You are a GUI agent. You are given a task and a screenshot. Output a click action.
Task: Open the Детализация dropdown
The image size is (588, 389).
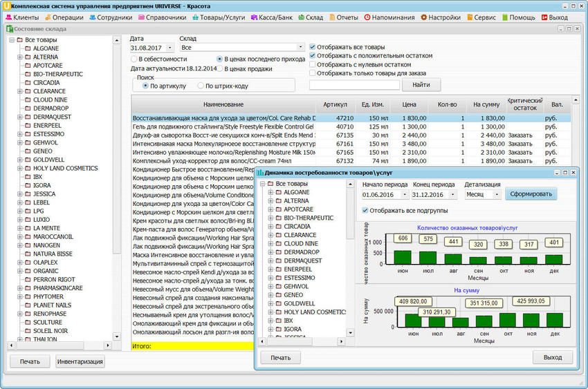point(497,195)
